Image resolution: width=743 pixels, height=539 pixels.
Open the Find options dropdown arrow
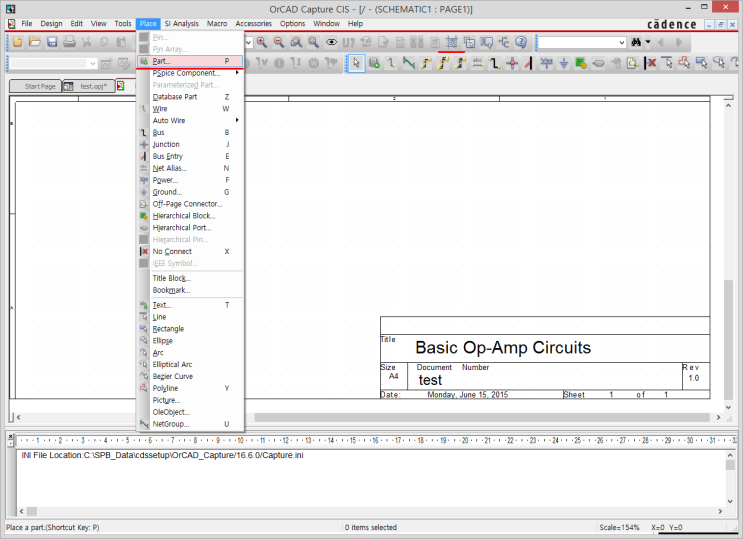tap(648, 42)
